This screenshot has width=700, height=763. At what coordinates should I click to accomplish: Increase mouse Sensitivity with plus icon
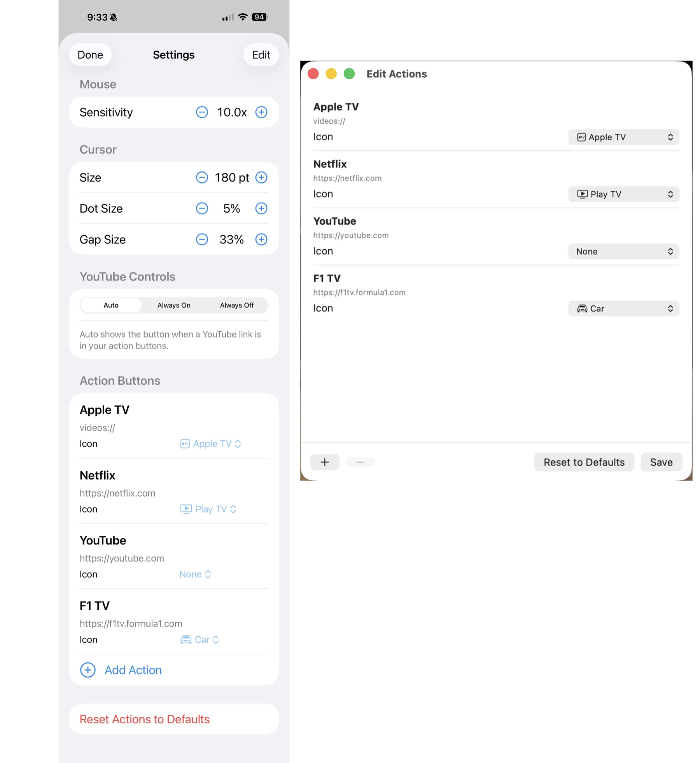click(x=261, y=112)
